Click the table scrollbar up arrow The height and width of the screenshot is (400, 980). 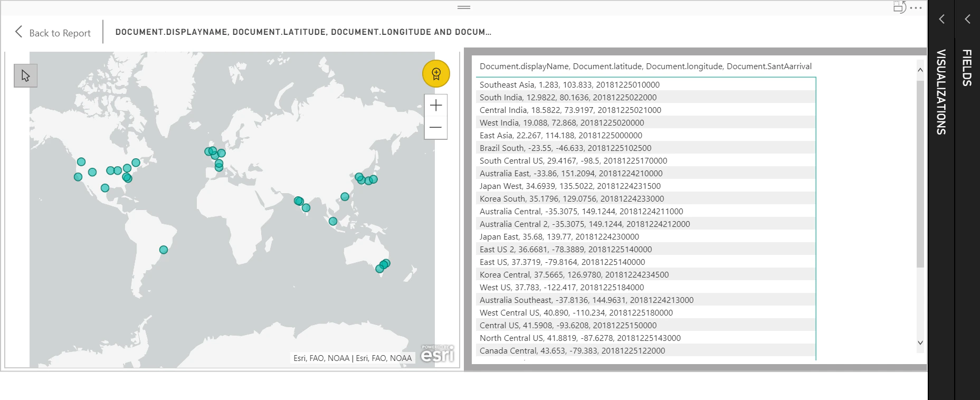pos(920,70)
